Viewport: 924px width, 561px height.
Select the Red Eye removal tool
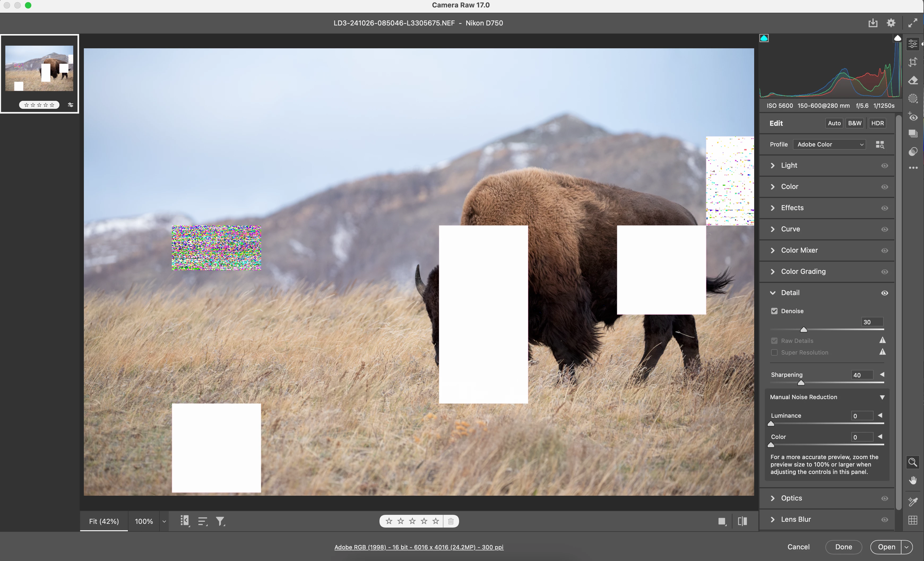(x=913, y=116)
